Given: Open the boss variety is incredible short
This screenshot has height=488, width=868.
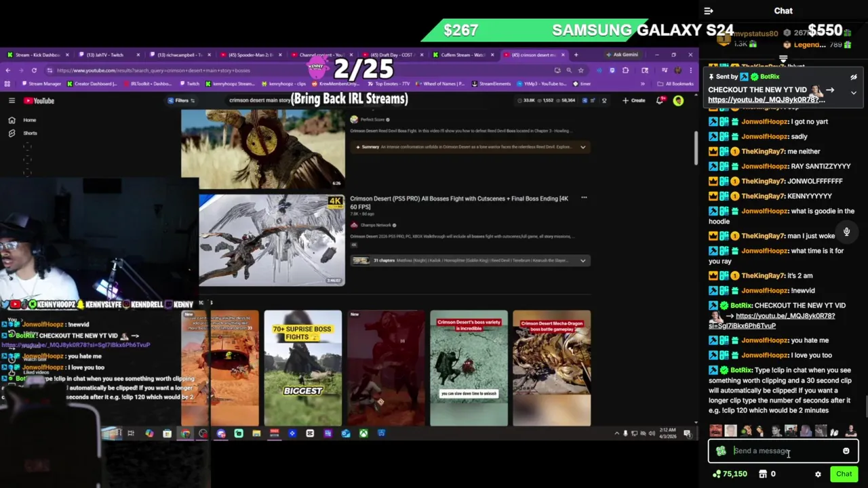Looking at the screenshot, I should tap(469, 368).
